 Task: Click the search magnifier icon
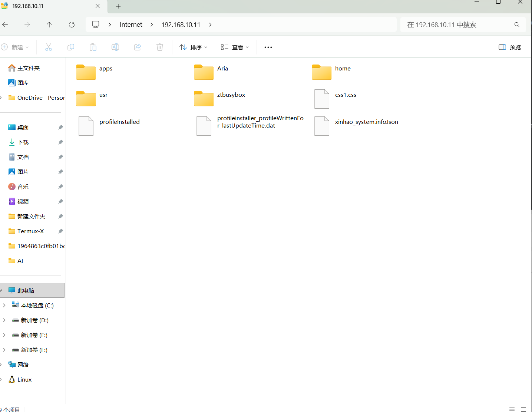[517, 25]
